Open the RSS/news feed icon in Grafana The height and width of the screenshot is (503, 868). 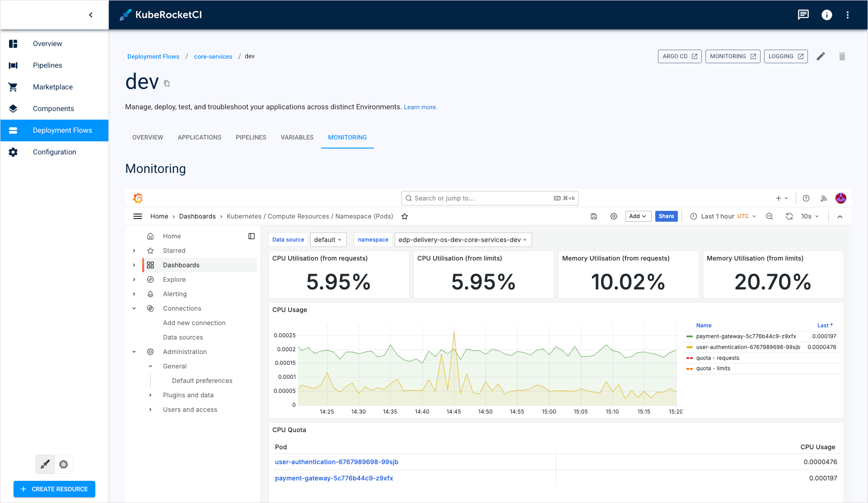[x=824, y=198]
